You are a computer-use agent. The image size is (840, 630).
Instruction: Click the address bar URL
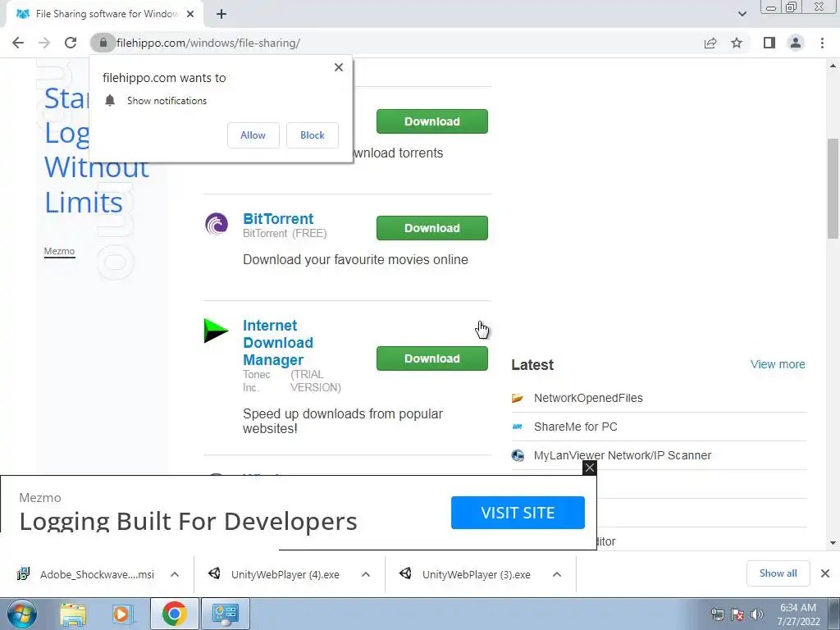pyautogui.click(x=208, y=43)
